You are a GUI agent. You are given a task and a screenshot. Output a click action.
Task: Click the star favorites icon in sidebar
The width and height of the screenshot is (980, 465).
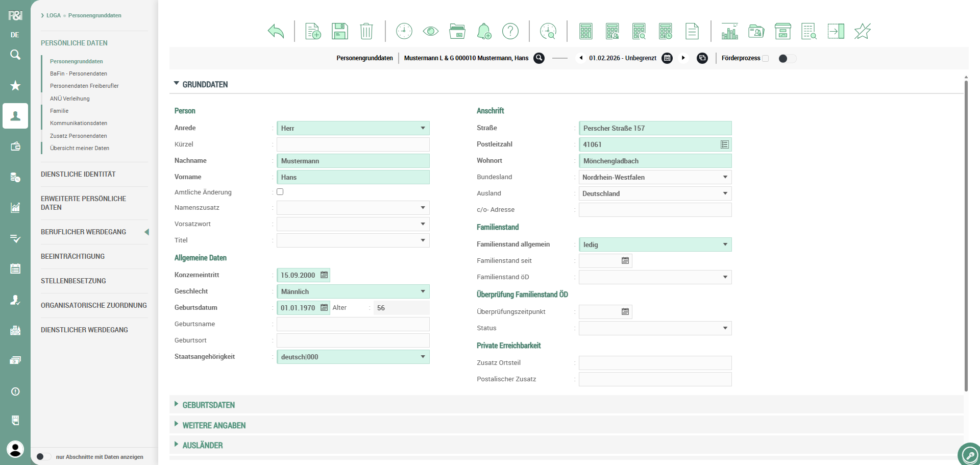click(15, 85)
